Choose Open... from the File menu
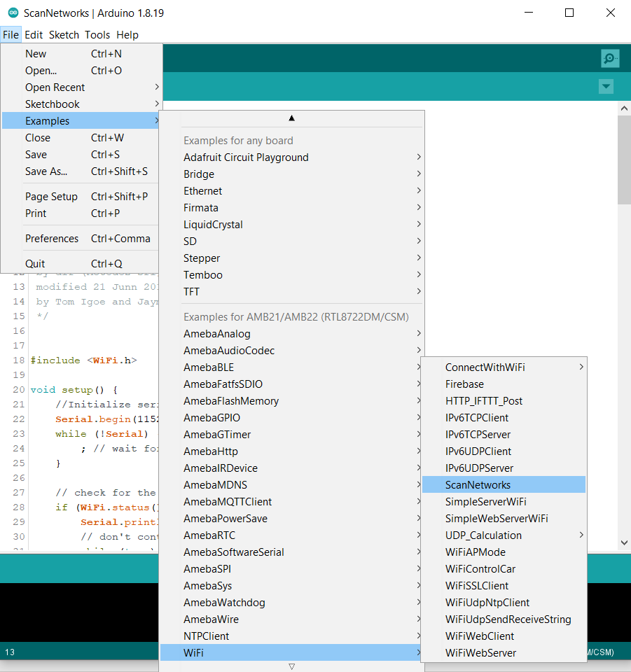 pos(81,70)
